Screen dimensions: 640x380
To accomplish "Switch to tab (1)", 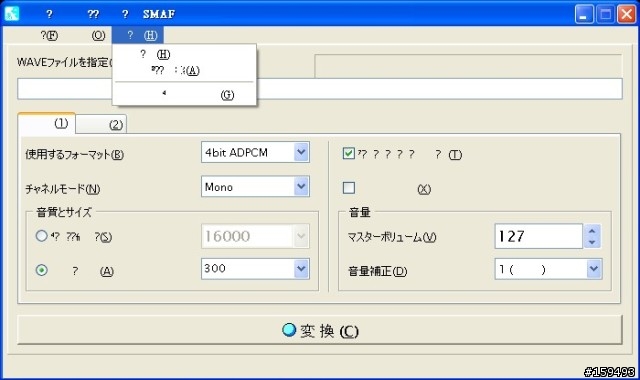I will click(x=47, y=123).
